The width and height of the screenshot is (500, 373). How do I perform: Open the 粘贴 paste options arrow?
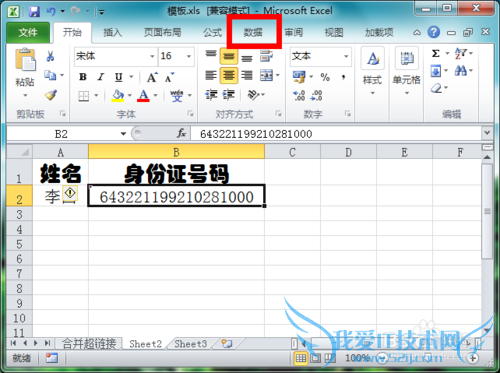(x=25, y=96)
